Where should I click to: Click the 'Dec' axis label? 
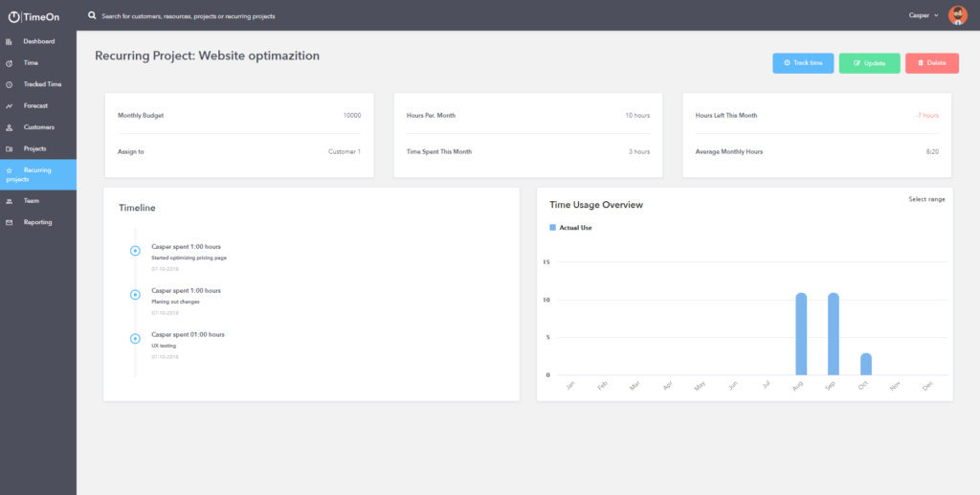(927, 387)
